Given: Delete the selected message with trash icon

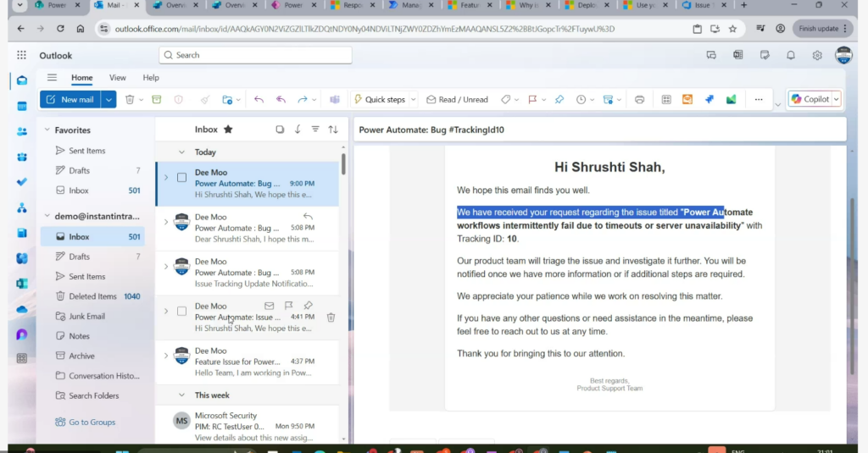Looking at the screenshot, I should click(130, 100).
